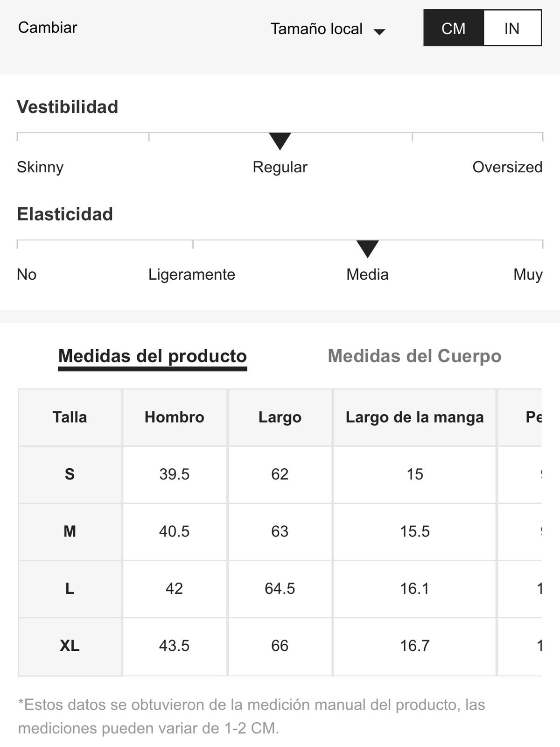Switch units to IN

(x=512, y=28)
